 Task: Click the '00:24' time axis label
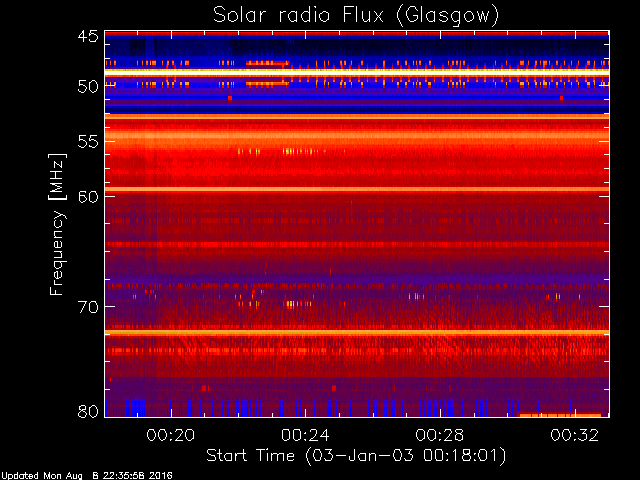[x=305, y=435]
